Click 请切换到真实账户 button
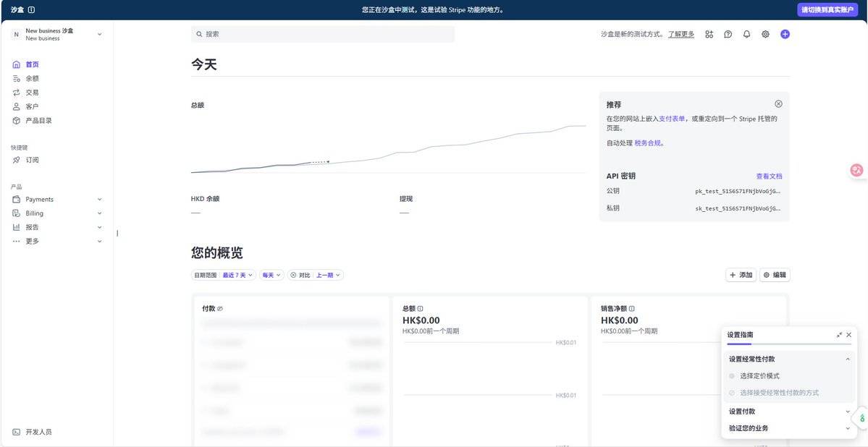The height and width of the screenshot is (447, 868). tap(828, 10)
